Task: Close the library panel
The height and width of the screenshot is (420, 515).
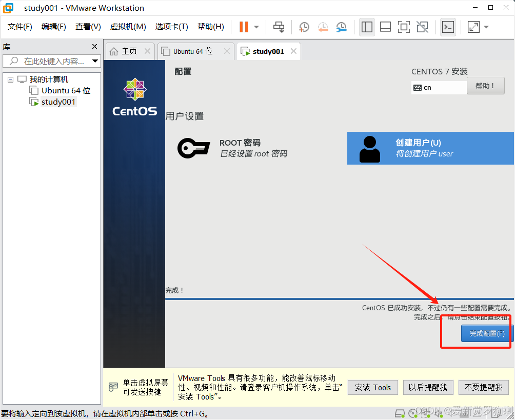Action: [94, 47]
